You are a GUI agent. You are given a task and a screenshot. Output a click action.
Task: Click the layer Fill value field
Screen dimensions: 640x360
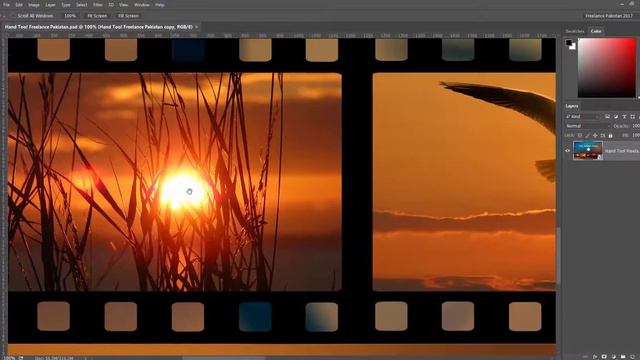point(636,135)
